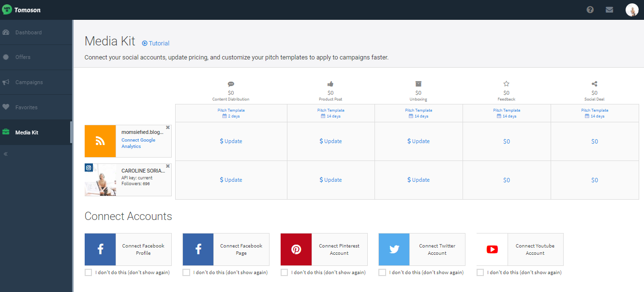Remove the Caroline Soria Instagram account
Viewport: 644px width, 292px height.
168,166
